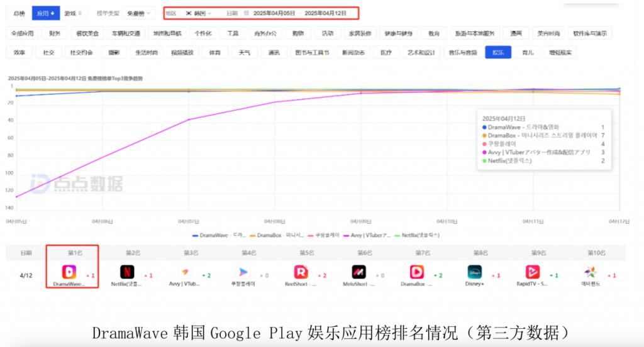
Task: Toggle the Netflix series in the chart legend
Action: point(417,235)
